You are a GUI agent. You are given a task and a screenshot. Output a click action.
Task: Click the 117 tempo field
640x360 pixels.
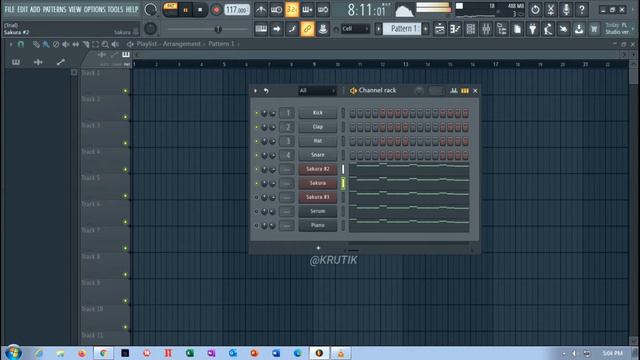click(237, 9)
